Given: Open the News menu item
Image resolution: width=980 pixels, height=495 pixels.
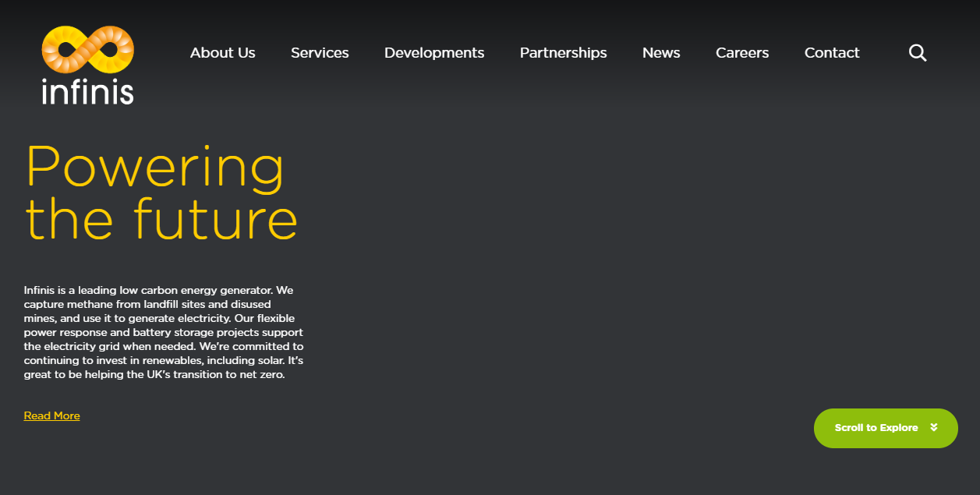Looking at the screenshot, I should pos(661,52).
